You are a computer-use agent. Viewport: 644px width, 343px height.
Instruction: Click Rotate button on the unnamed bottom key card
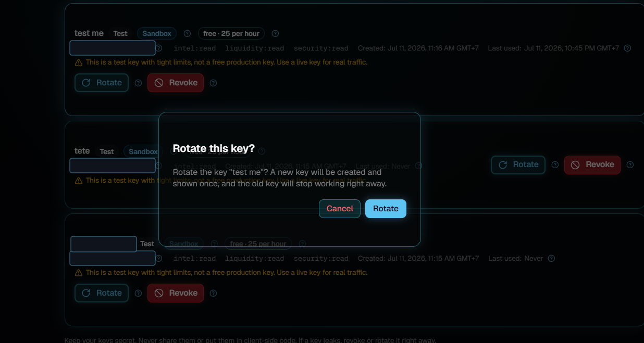tap(102, 293)
